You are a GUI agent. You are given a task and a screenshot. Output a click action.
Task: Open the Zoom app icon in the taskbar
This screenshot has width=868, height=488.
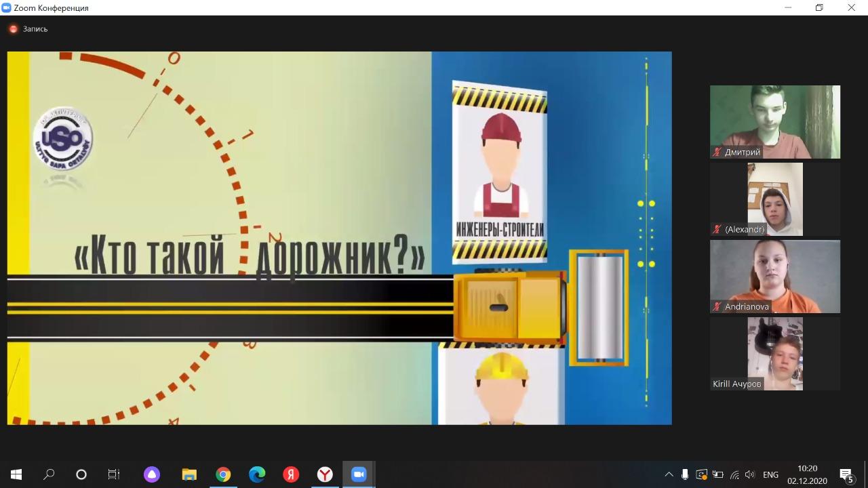pos(359,474)
